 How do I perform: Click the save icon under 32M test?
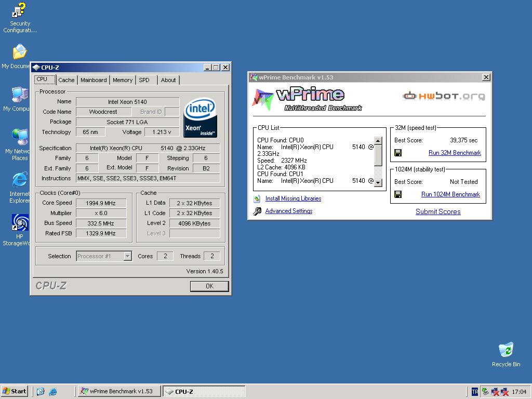(398, 153)
